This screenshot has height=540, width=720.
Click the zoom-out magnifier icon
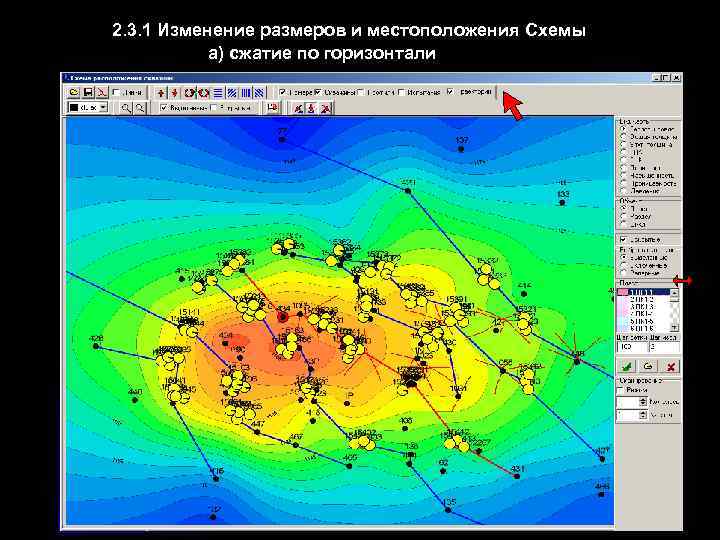click(x=140, y=108)
